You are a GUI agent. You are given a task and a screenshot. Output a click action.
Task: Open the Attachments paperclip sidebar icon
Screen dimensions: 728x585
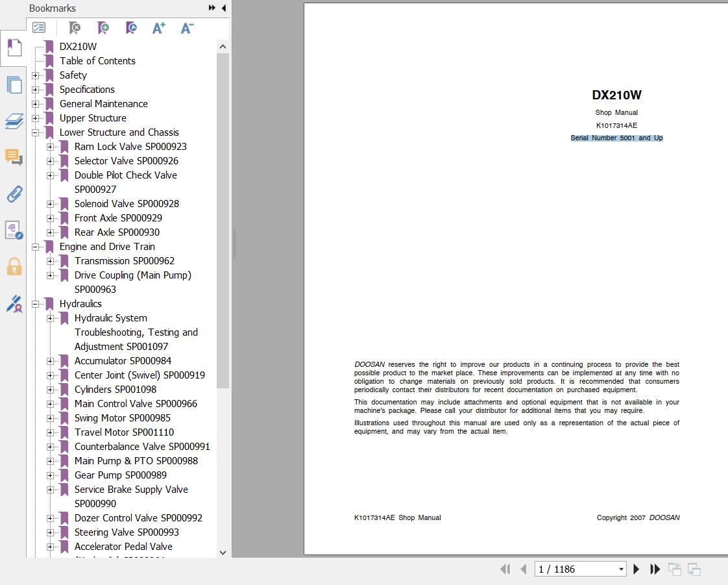tap(14, 193)
